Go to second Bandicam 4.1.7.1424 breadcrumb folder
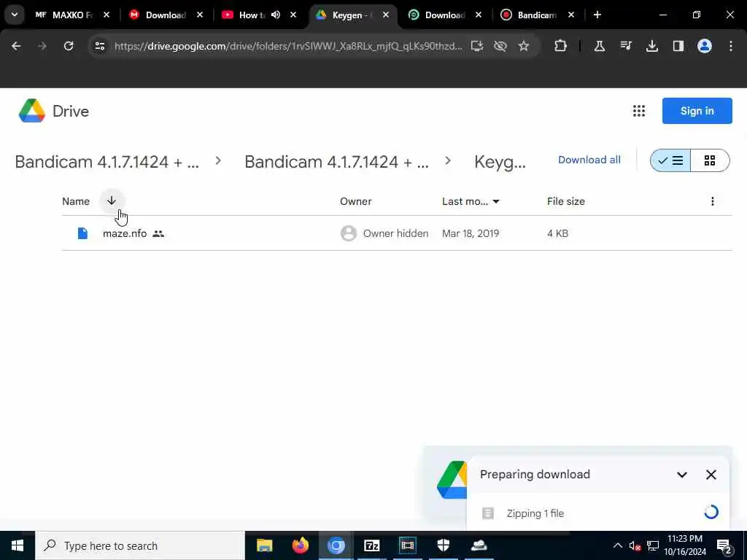Screen dimensions: 747x560 336,162
